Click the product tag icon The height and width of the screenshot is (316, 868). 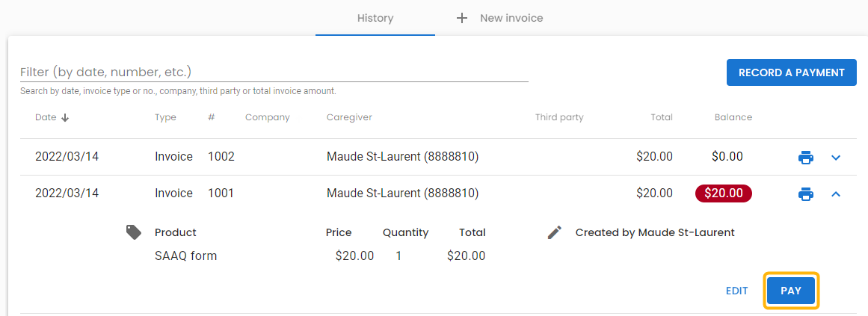134,232
